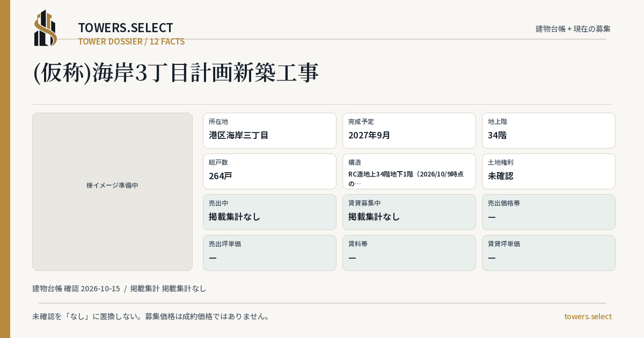The width and height of the screenshot is (644, 338).
Task: Select the 地上階 34階 card
Action: [548, 130]
